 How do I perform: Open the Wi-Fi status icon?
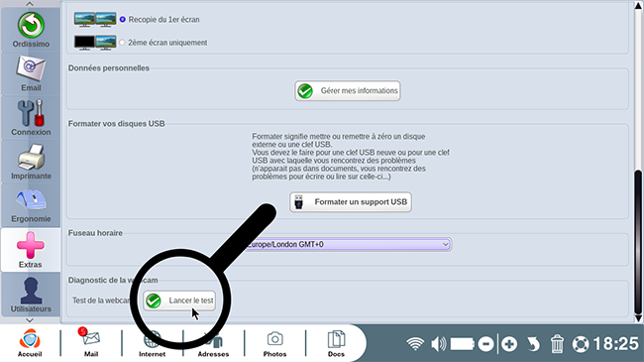(415, 343)
